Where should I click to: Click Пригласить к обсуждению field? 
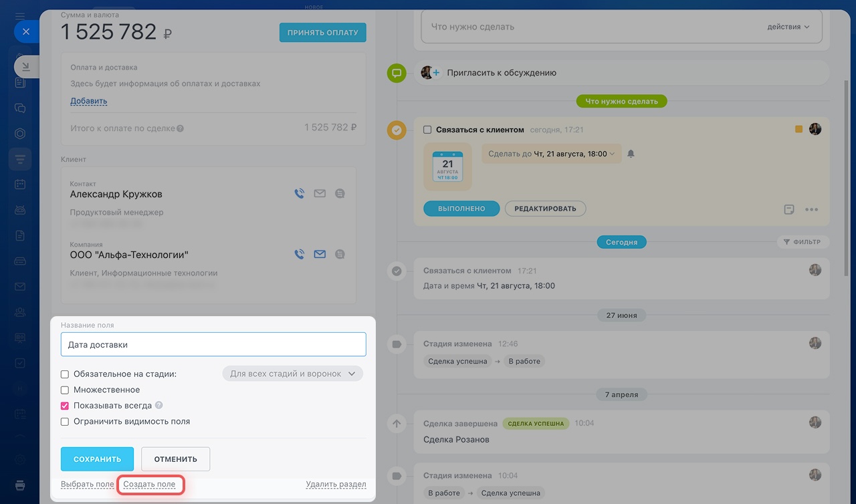point(621,73)
